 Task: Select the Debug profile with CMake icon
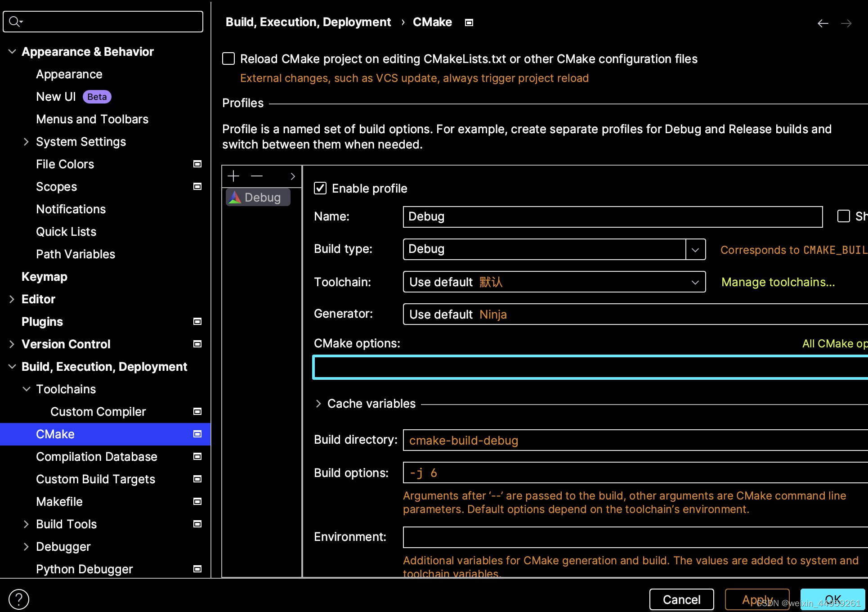point(258,198)
